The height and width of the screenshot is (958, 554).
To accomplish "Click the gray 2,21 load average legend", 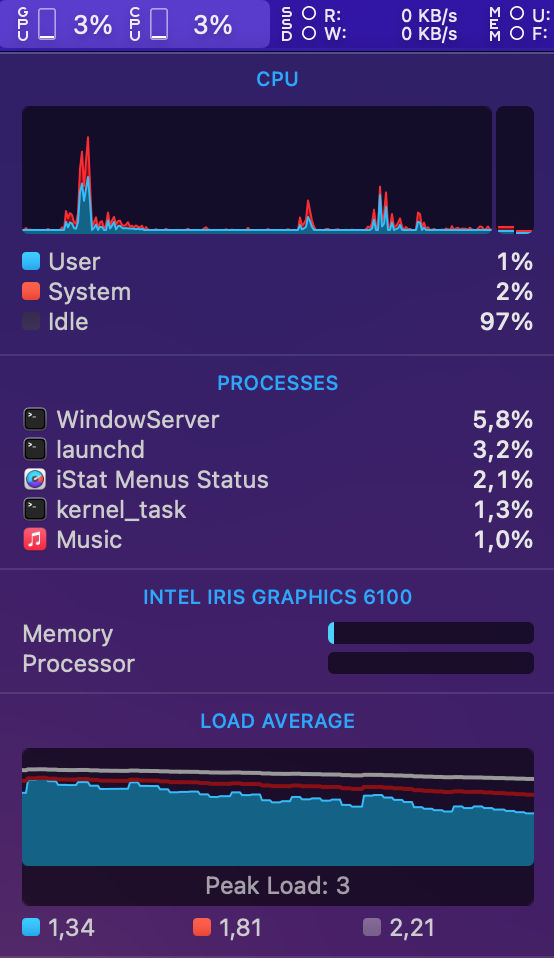I will (x=399, y=927).
